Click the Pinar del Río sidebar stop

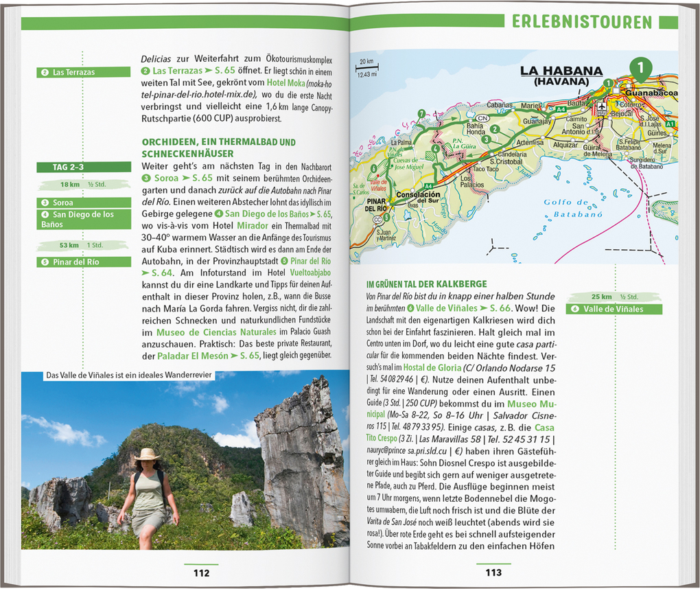[x=84, y=262]
